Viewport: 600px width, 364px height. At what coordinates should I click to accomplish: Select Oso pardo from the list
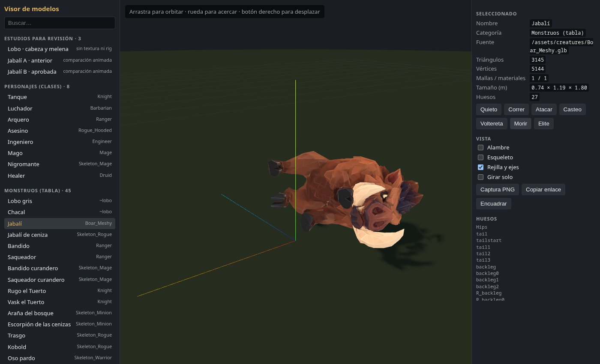[x=60, y=358]
